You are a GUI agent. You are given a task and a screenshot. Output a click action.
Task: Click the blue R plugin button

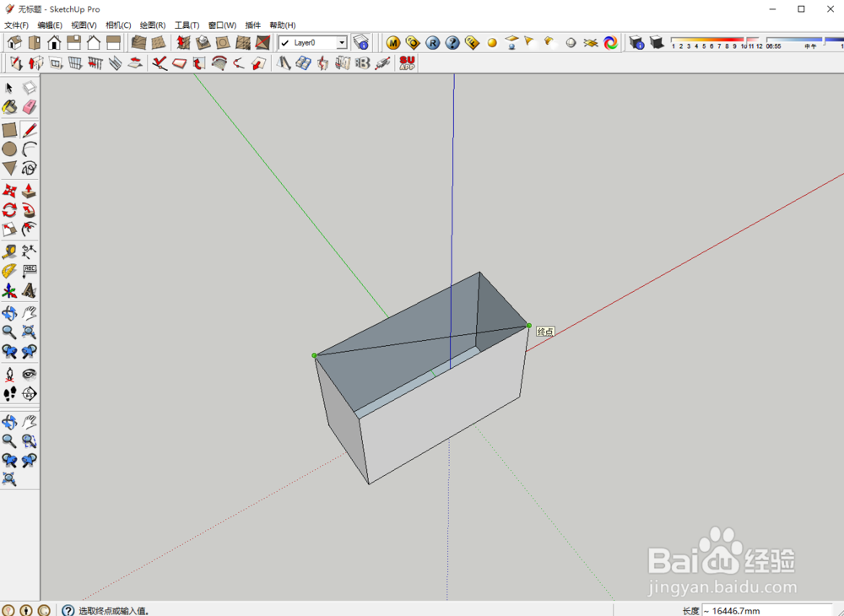(433, 43)
